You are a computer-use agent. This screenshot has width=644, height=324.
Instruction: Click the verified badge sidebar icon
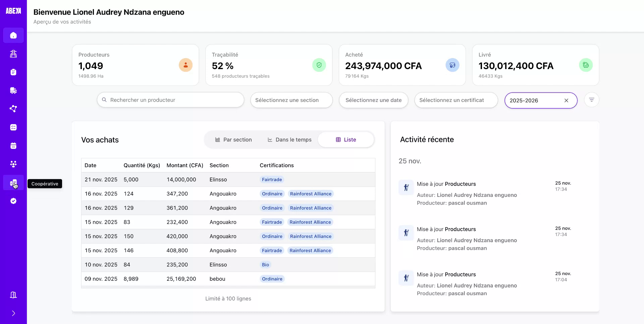click(13, 201)
